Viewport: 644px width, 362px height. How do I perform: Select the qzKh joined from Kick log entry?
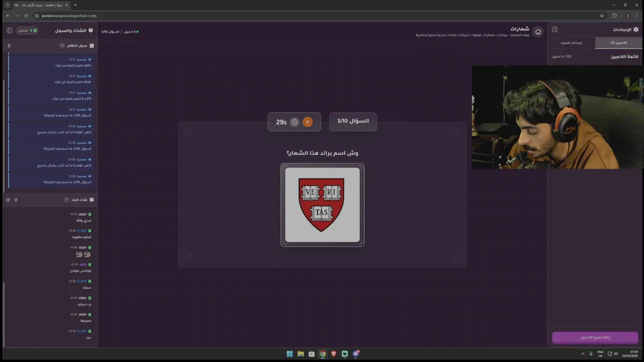[x=50, y=63]
